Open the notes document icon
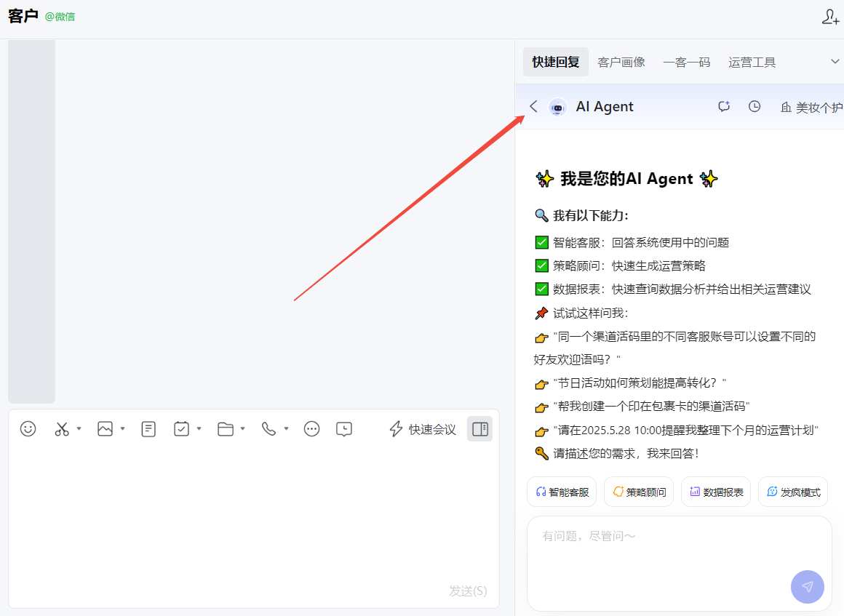The height and width of the screenshot is (616, 844). point(148,429)
